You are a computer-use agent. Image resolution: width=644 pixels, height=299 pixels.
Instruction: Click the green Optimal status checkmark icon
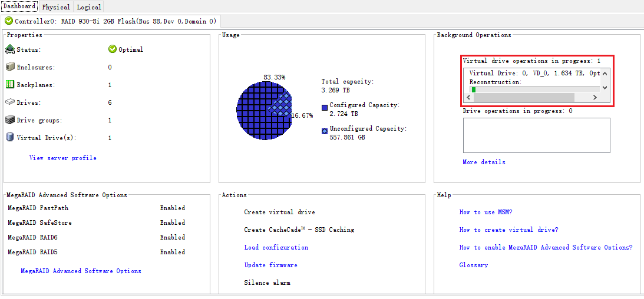(x=112, y=49)
